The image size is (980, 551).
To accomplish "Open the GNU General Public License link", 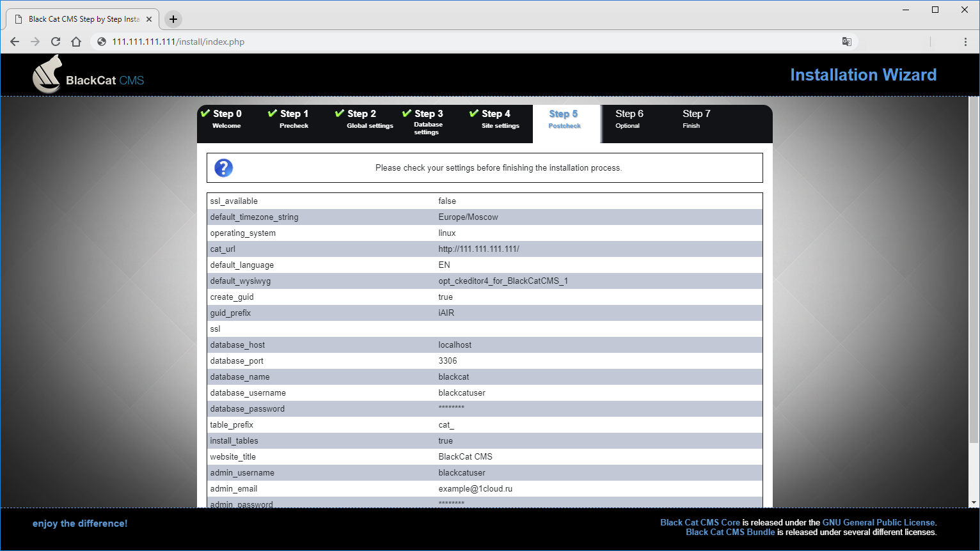I will (x=878, y=522).
